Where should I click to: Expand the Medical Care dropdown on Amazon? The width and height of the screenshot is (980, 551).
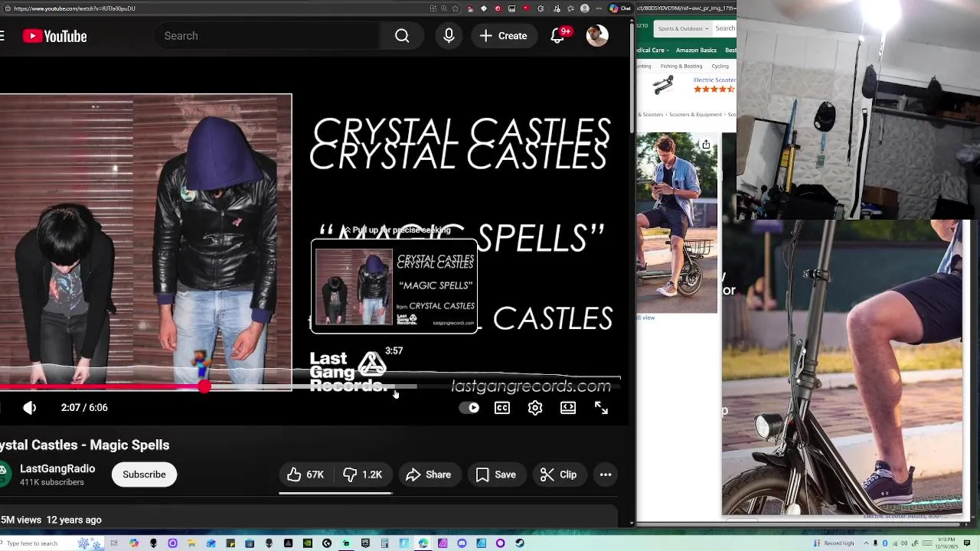pos(652,50)
